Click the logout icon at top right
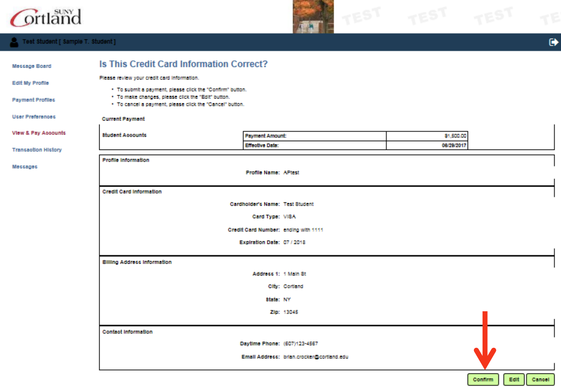The image size is (561, 392). [554, 42]
